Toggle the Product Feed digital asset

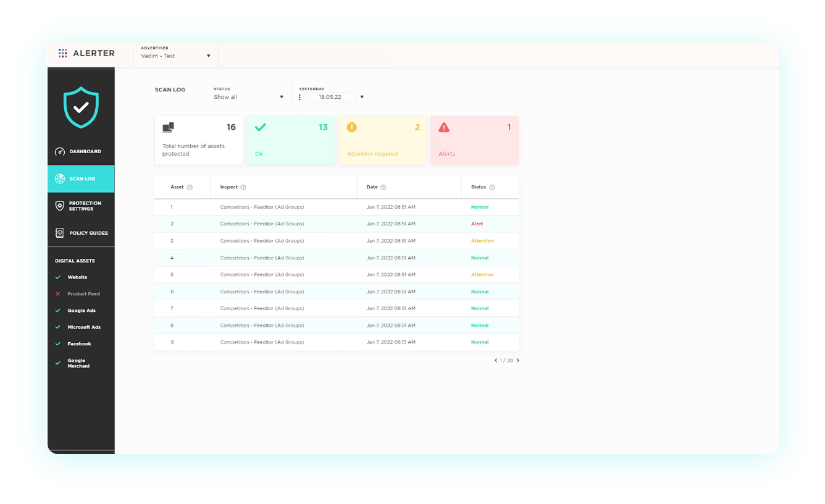tap(58, 294)
